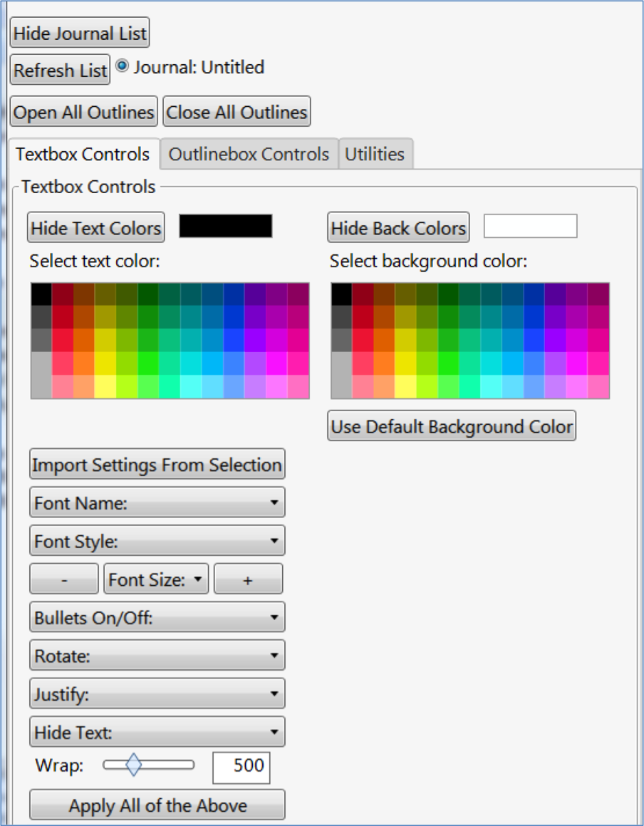Open the Utilities tab
This screenshot has height=826, width=644.
[x=375, y=153]
